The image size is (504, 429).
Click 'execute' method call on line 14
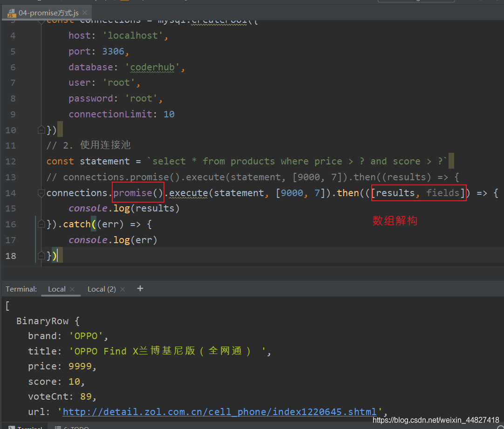tap(188, 193)
